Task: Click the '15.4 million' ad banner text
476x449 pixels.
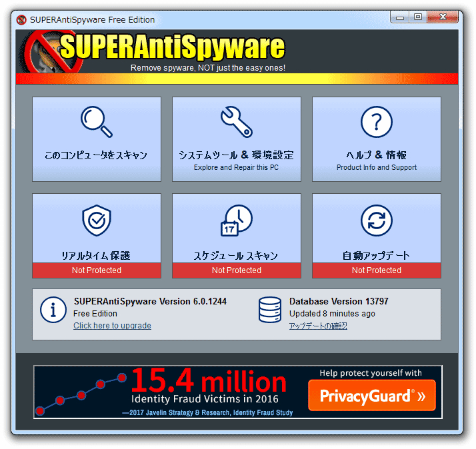Action: pos(209,381)
